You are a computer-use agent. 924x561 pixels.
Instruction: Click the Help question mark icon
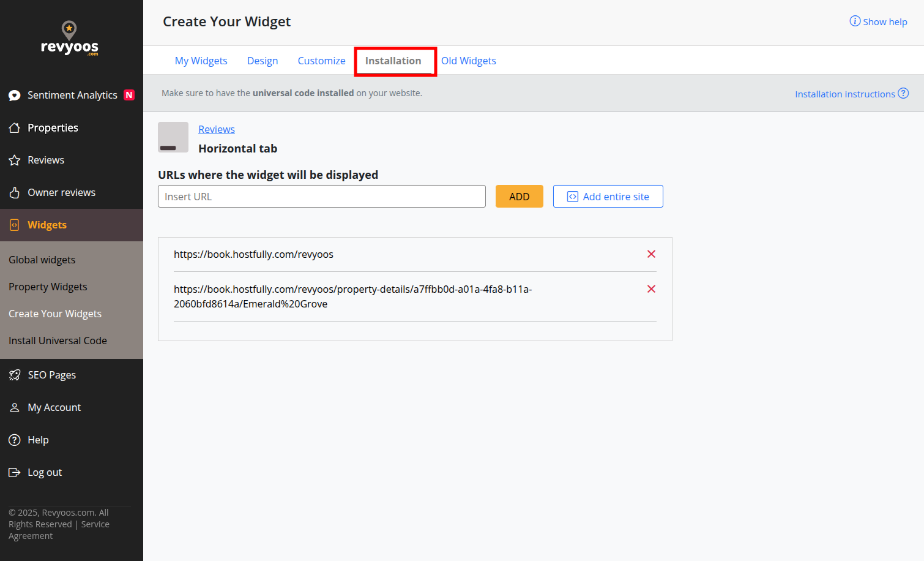tap(15, 440)
